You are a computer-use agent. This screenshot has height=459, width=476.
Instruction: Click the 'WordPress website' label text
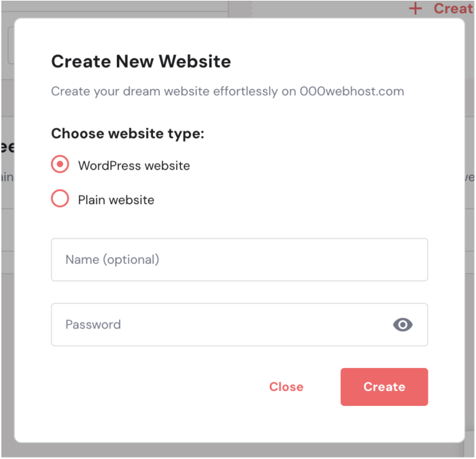coord(134,166)
